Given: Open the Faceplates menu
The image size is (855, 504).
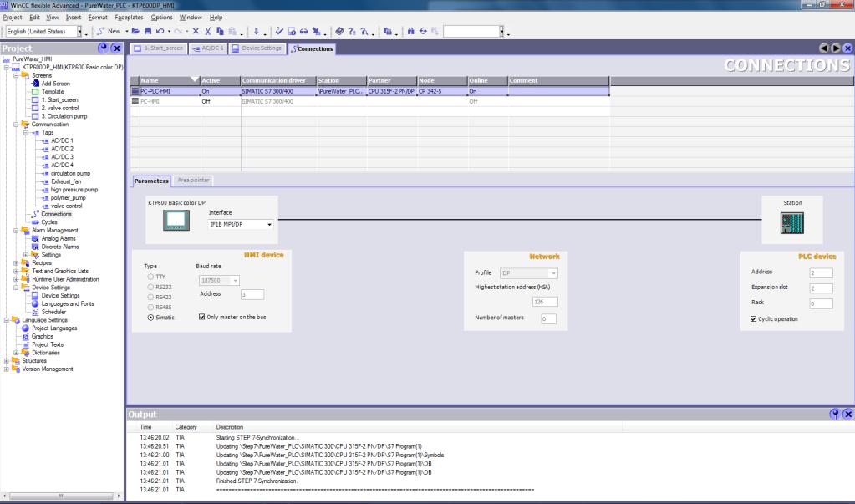Looking at the screenshot, I should pyautogui.click(x=129, y=18).
